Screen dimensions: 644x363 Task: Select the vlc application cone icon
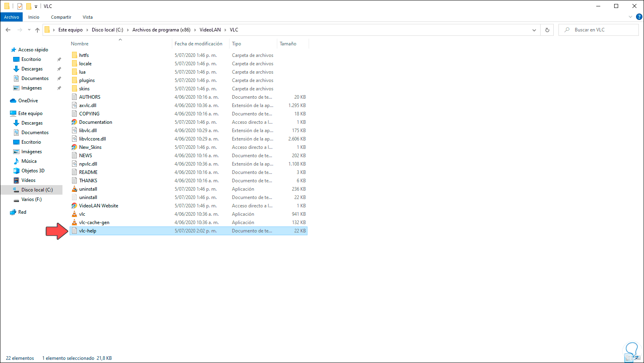74,214
